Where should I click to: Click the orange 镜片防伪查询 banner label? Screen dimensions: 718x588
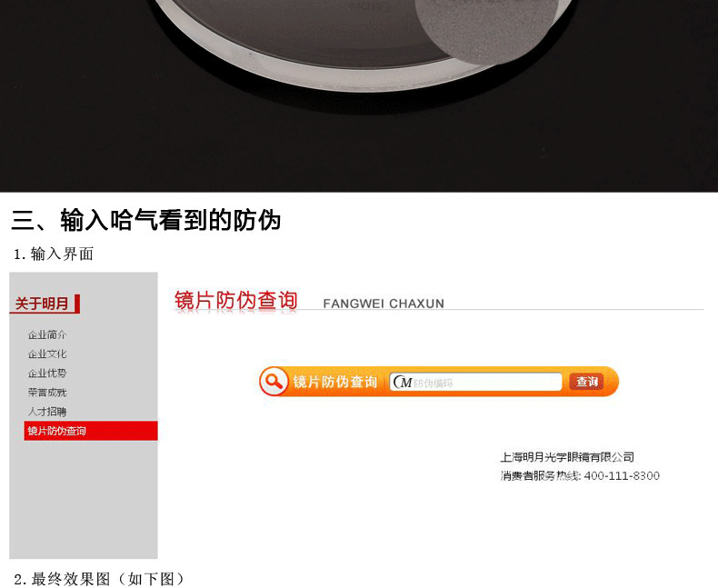tap(334, 382)
